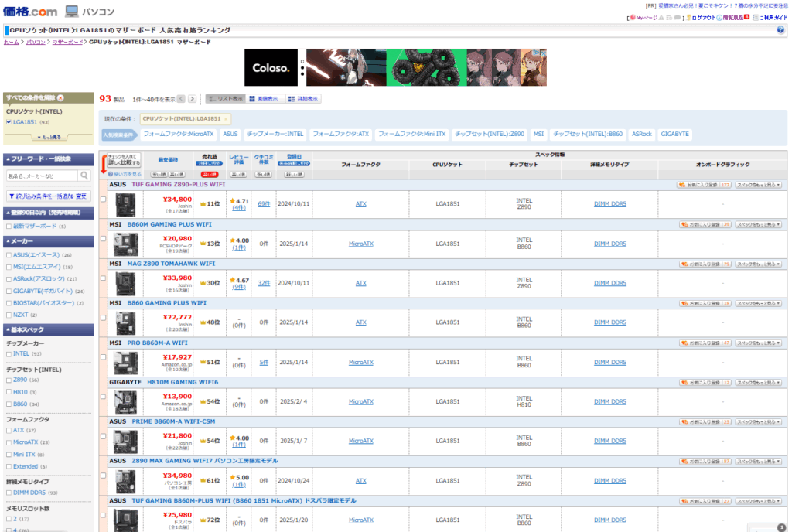Clear all conditions with the orange X icon
The width and height of the screenshot is (792, 532).
(x=60, y=98)
